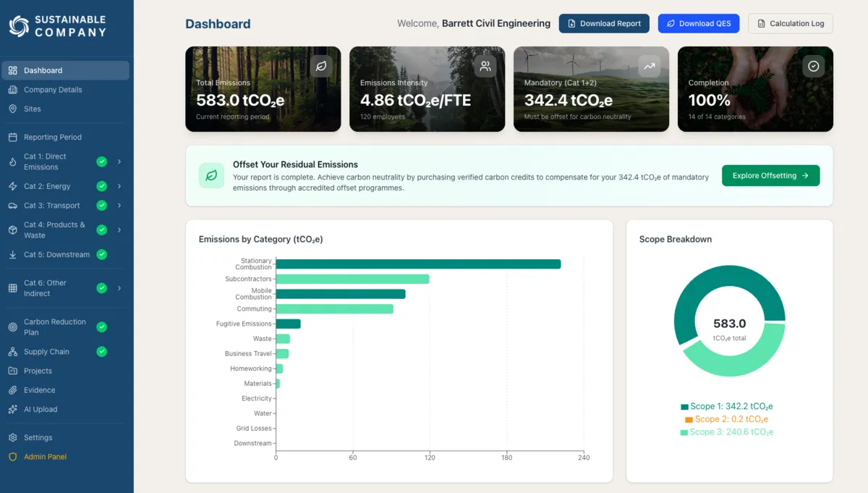Open AI Upload using its sparkle icon
Screen dimensions: 868x493
point(13,409)
